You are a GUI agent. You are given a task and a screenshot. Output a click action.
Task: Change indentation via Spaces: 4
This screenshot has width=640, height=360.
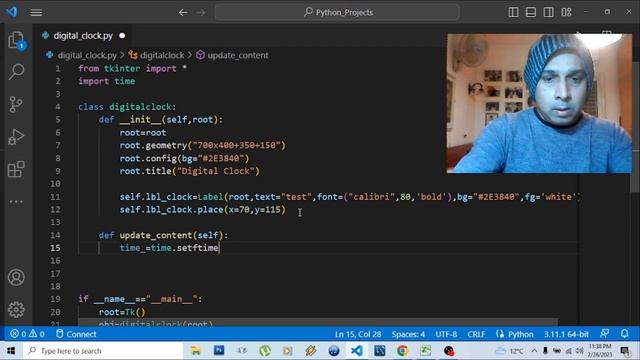click(408, 334)
